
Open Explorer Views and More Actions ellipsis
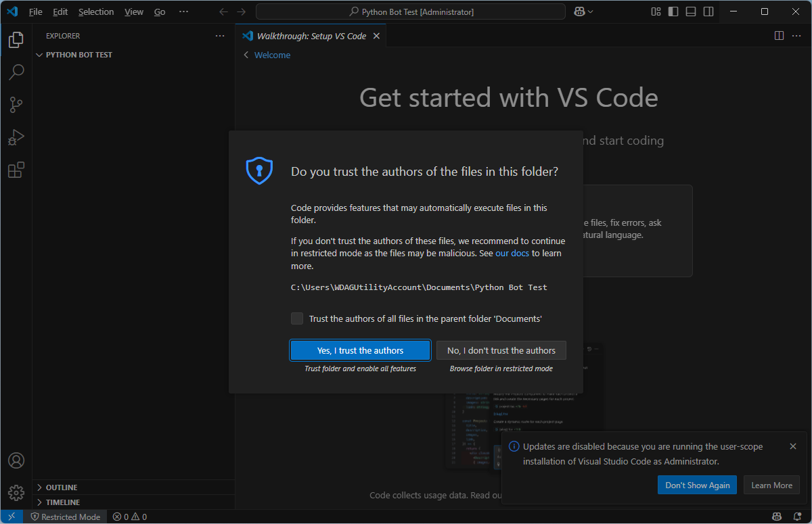coord(220,36)
